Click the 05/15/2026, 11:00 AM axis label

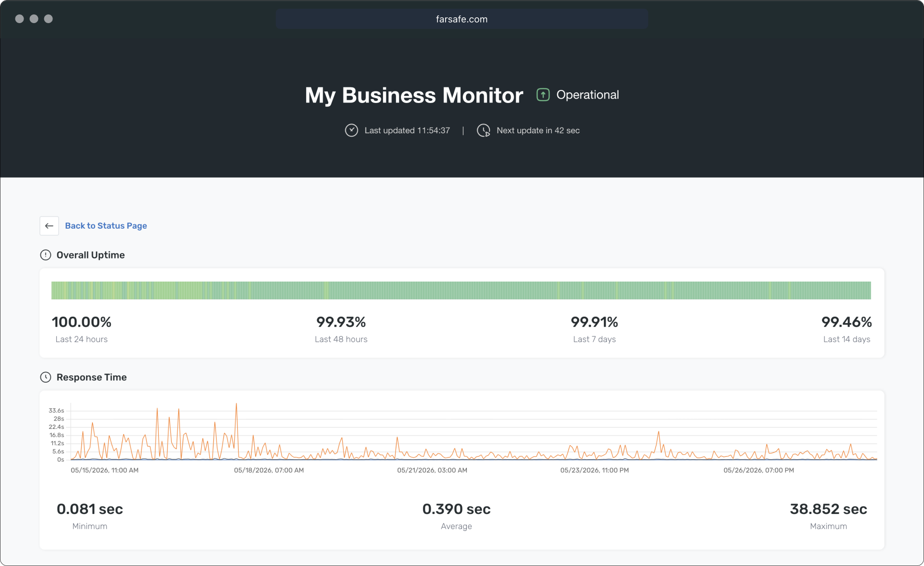pyautogui.click(x=104, y=470)
